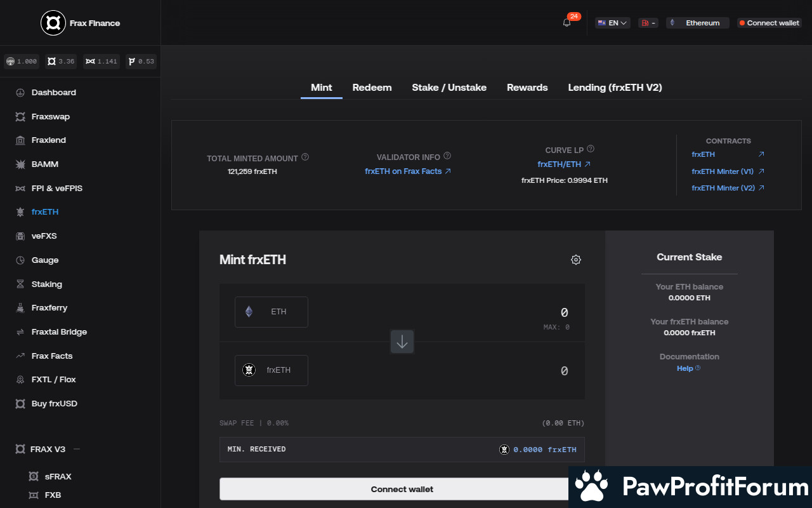Click the Frax Facts chart icon

(20, 356)
